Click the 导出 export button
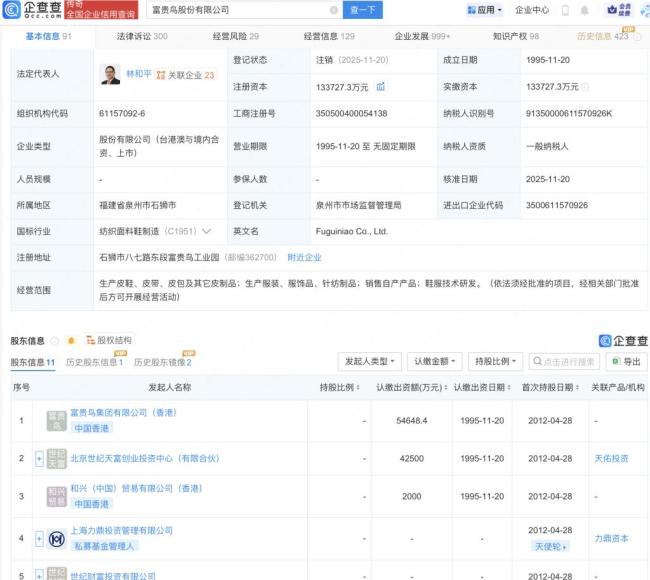Viewport: 650px width, 580px height. [x=626, y=362]
